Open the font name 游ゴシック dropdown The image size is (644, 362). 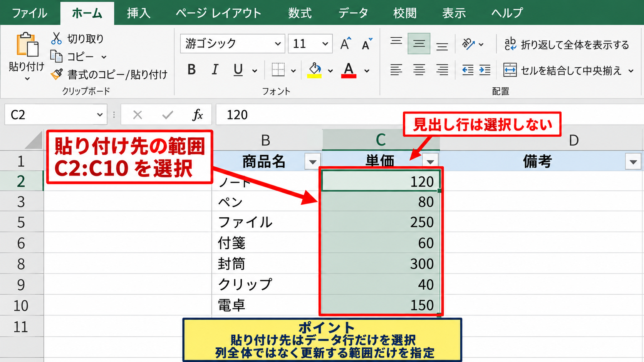pyautogui.click(x=278, y=44)
